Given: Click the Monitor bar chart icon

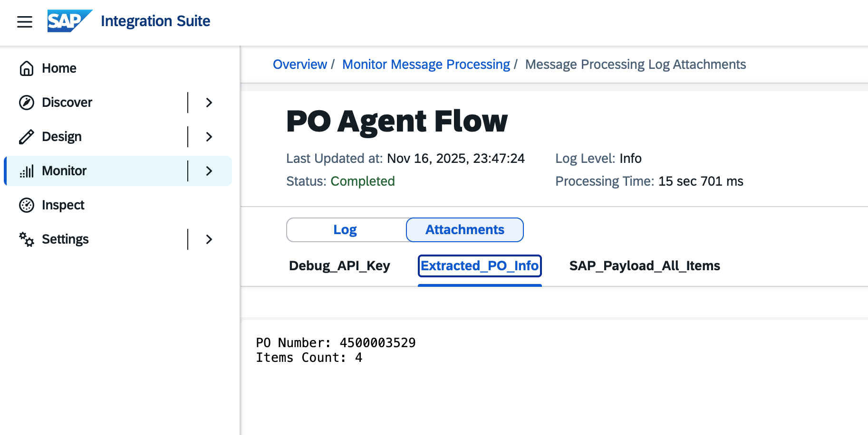Looking at the screenshot, I should [27, 171].
